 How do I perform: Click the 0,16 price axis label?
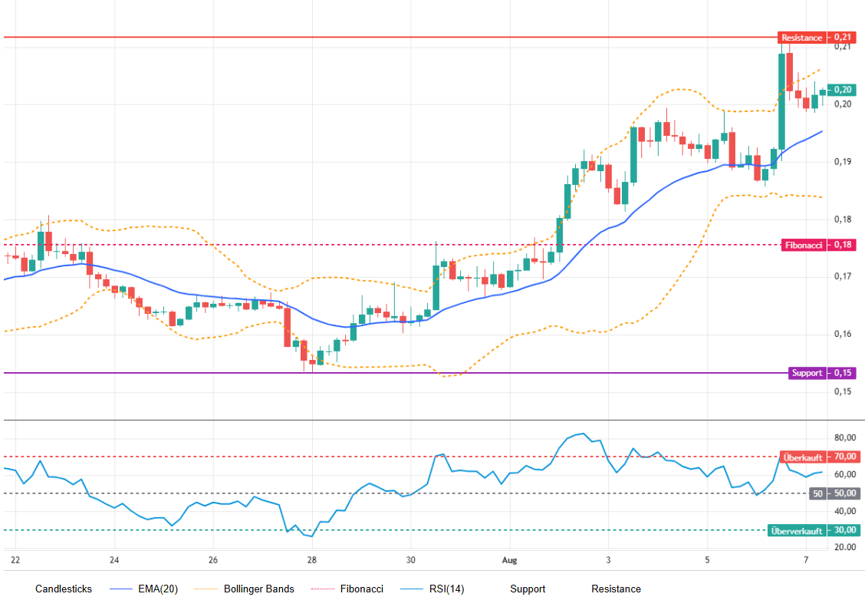[x=843, y=334]
